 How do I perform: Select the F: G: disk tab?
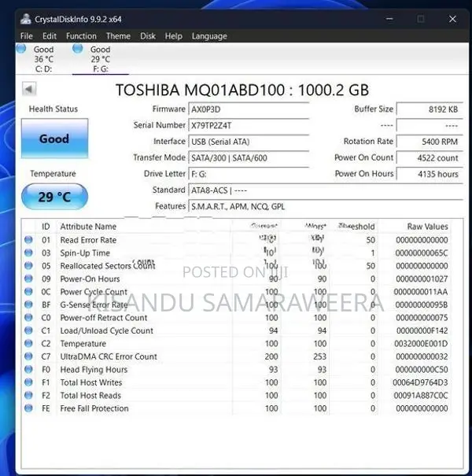pyautogui.click(x=100, y=59)
